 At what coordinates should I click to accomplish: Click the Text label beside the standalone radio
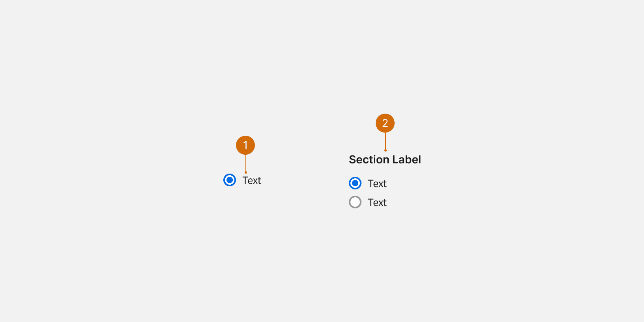pos(252,180)
